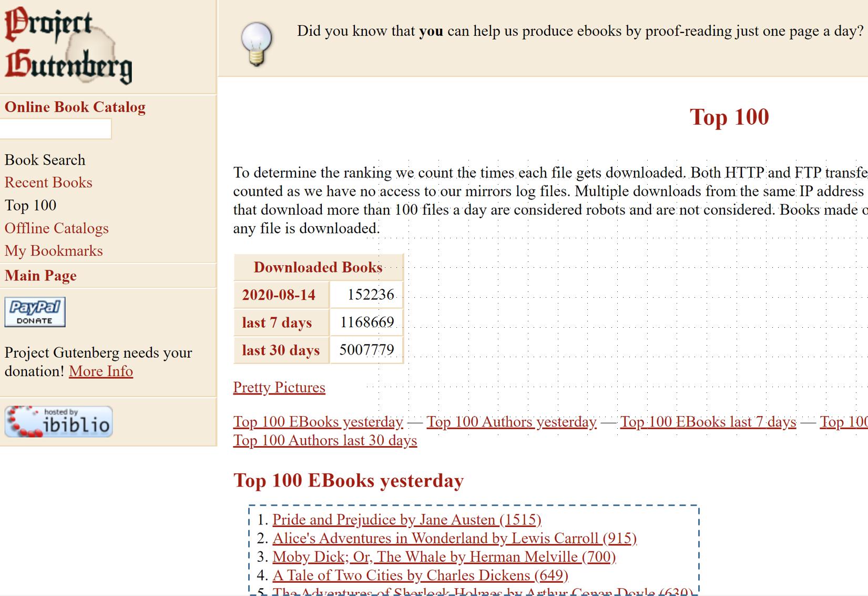Open the Pretty Pictures link
This screenshot has width=868, height=596.
point(279,388)
